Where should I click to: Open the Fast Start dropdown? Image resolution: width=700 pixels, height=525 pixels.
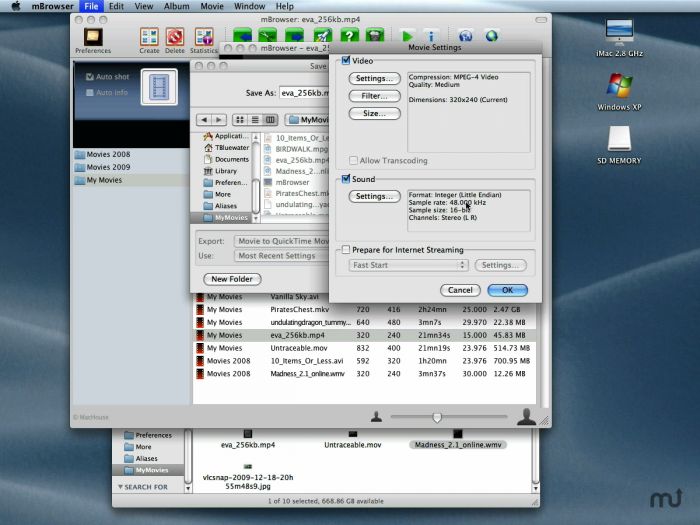coord(408,265)
